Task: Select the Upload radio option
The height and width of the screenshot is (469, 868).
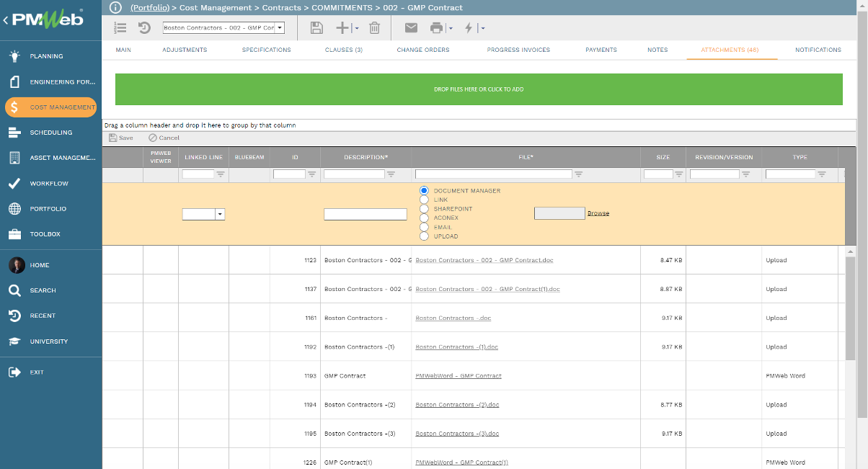Action: (425, 236)
